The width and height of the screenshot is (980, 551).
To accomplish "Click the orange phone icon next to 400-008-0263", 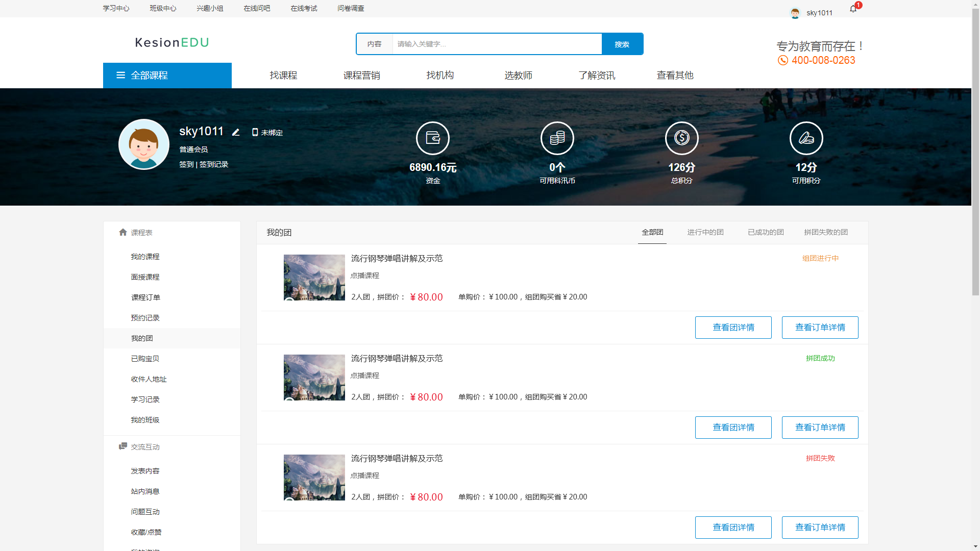I will (782, 60).
